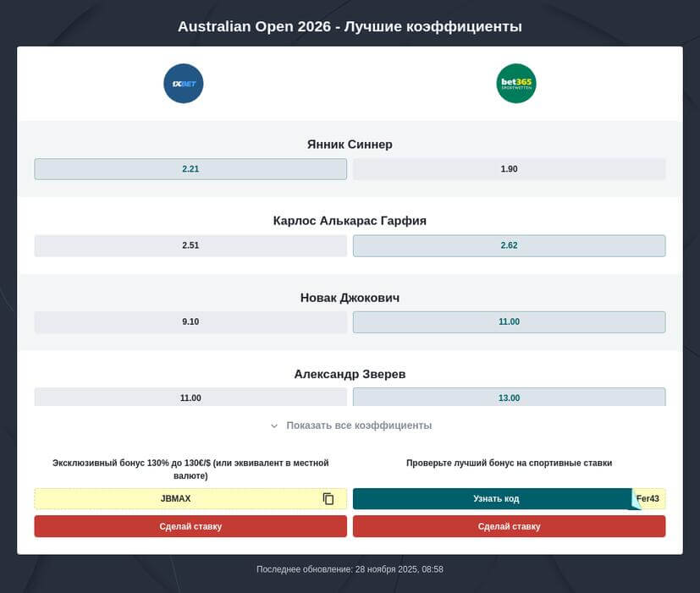Click the revealed Fer43 code tab
The width and height of the screenshot is (700, 593).
pyautogui.click(x=648, y=498)
